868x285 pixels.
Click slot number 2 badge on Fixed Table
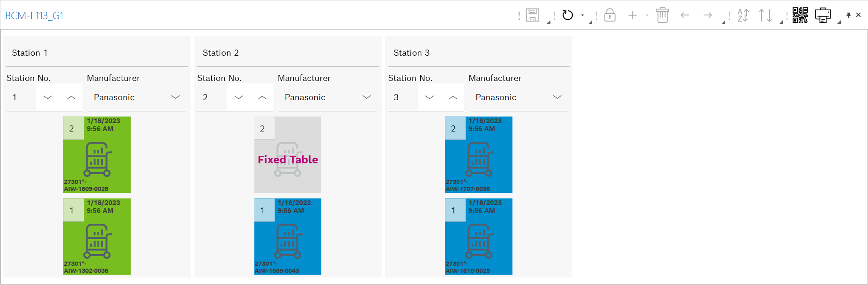tap(265, 128)
